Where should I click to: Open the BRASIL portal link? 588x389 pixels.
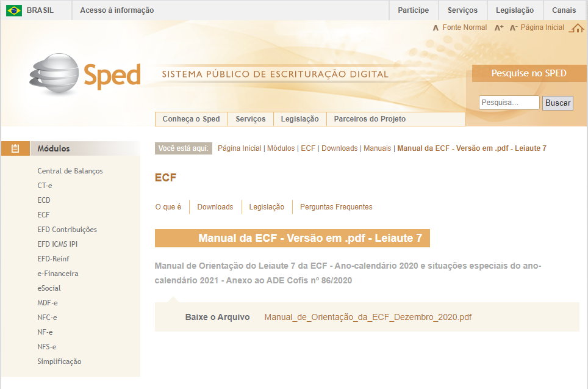tap(40, 10)
